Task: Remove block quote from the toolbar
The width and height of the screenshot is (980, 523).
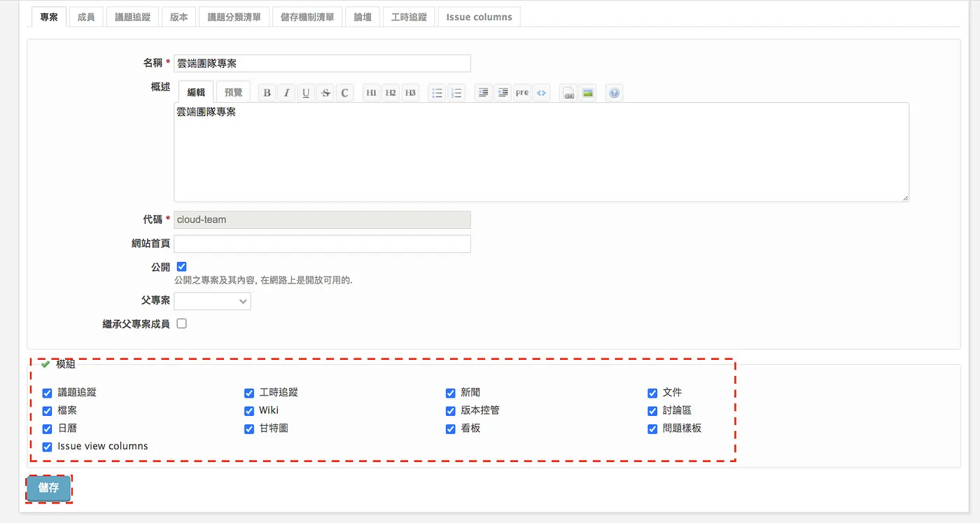Action: click(503, 92)
